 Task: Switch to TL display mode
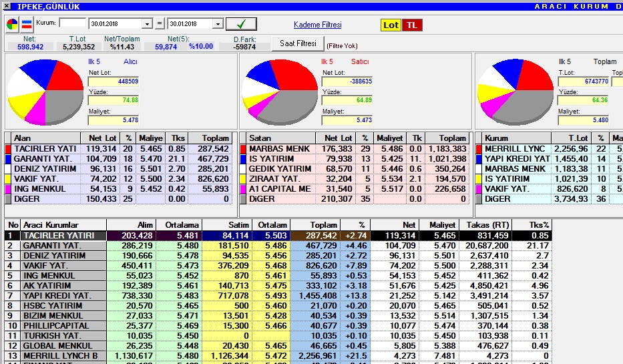coord(412,25)
